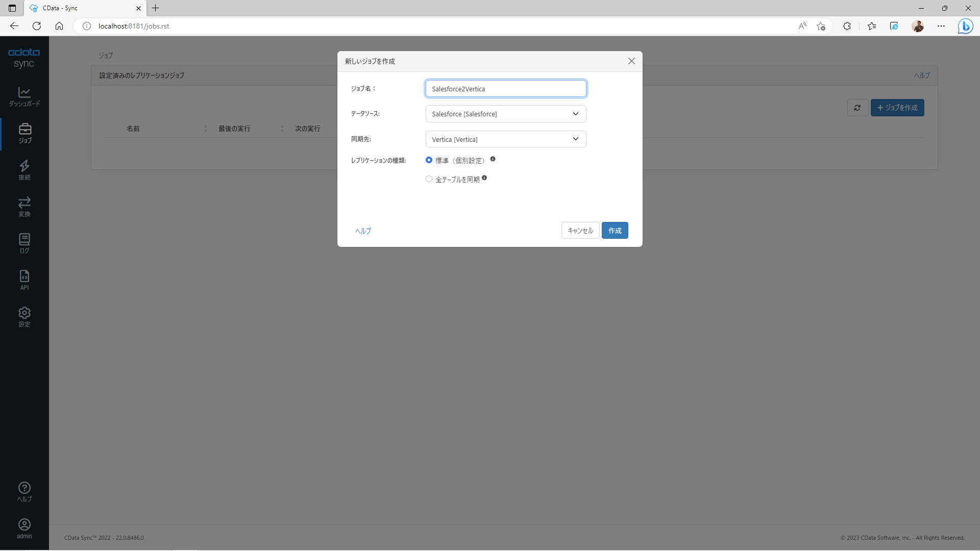Select the 全テーブルを同期 radio button
Screen dimensions: 980x551
click(429, 179)
